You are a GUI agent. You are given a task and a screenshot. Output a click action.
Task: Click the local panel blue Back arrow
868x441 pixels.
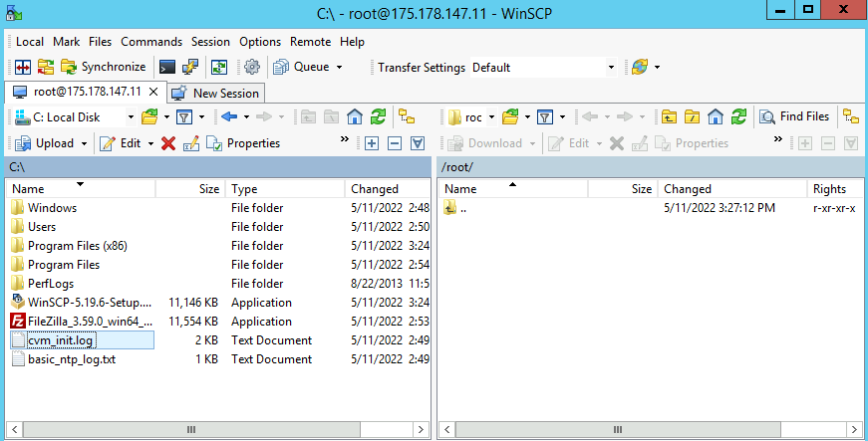229,116
